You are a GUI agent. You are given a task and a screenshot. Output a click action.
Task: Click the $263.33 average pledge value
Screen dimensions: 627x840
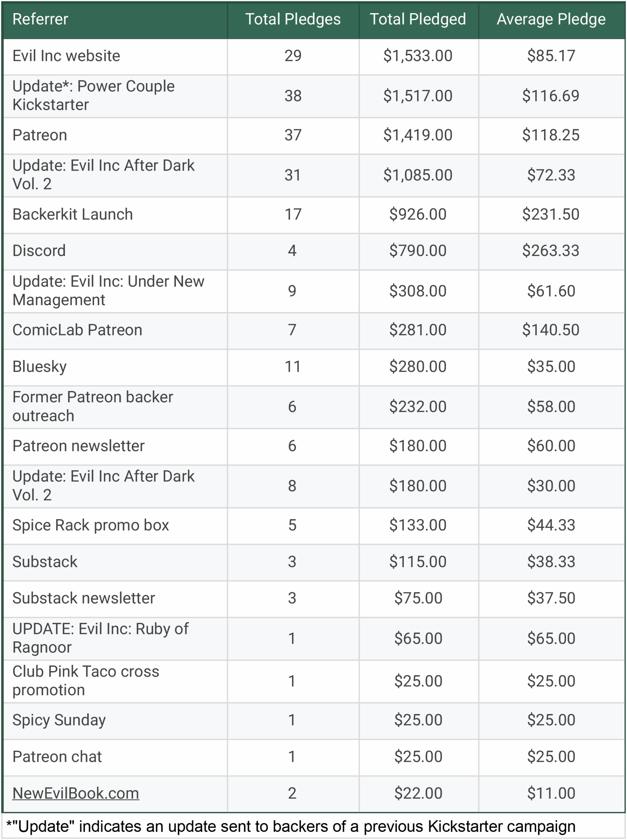tap(551, 251)
